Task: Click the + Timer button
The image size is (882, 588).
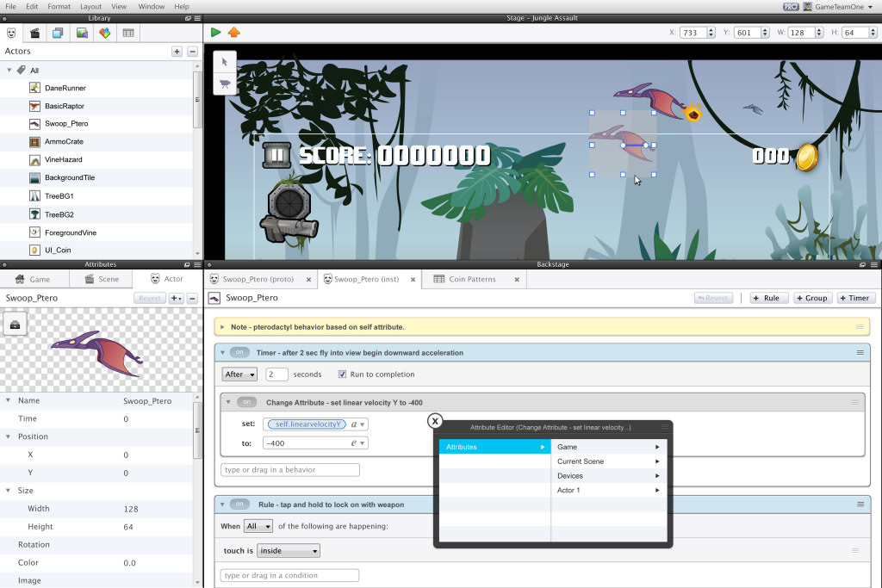Action: pyautogui.click(x=855, y=298)
